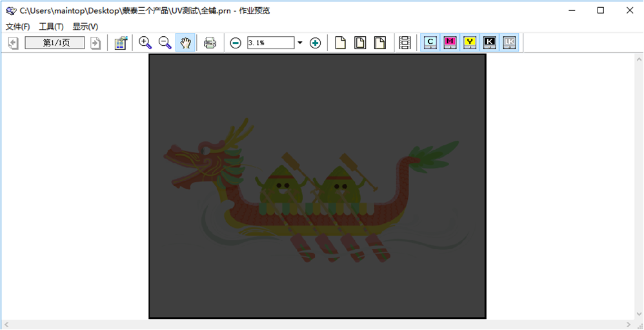Screen dimensions: 644x330
Task: Toggle the Yellow (Y) channel
Action: (x=469, y=43)
